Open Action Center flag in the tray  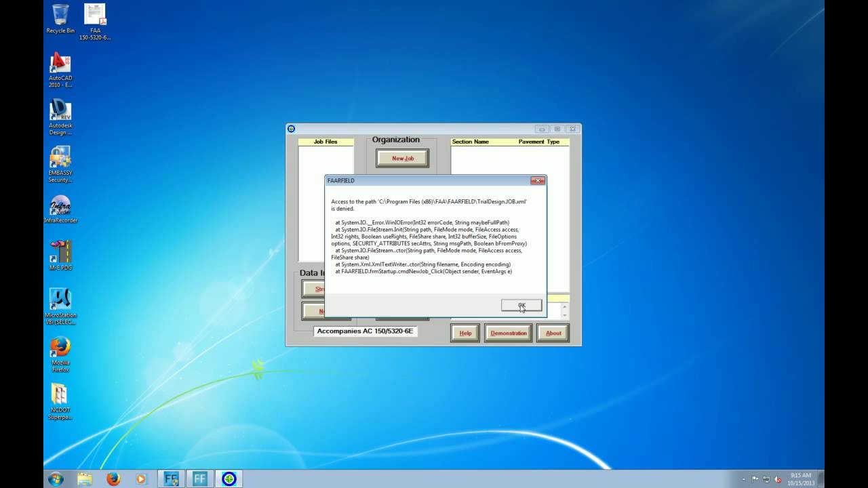pos(755,479)
